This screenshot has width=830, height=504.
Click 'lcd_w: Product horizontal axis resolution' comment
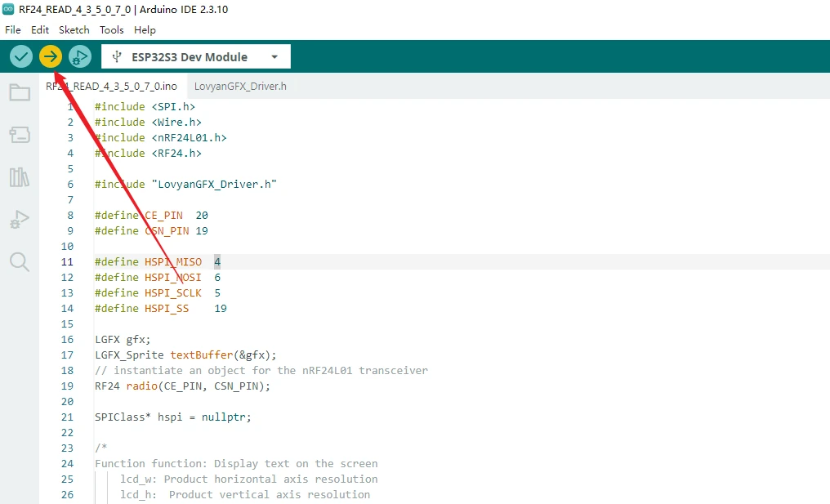249,479
